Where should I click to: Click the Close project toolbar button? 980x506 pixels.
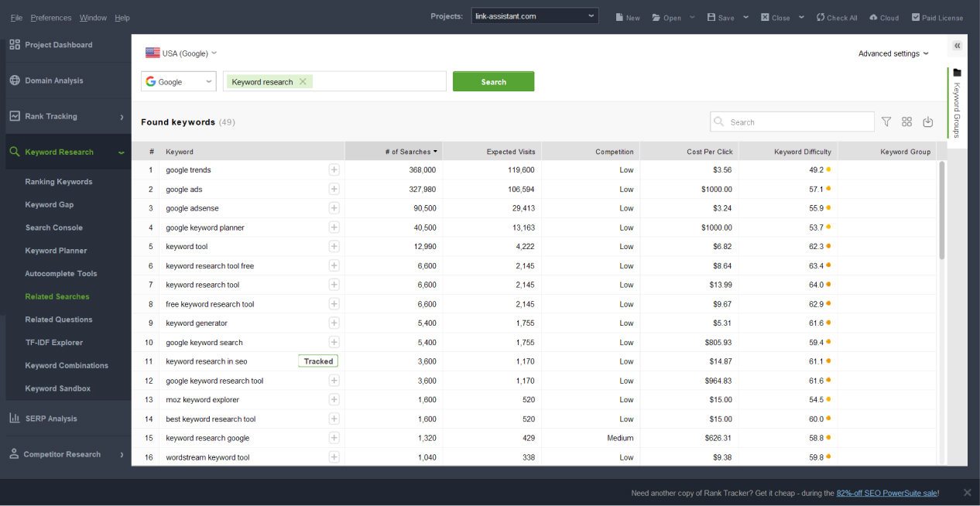click(776, 17)
